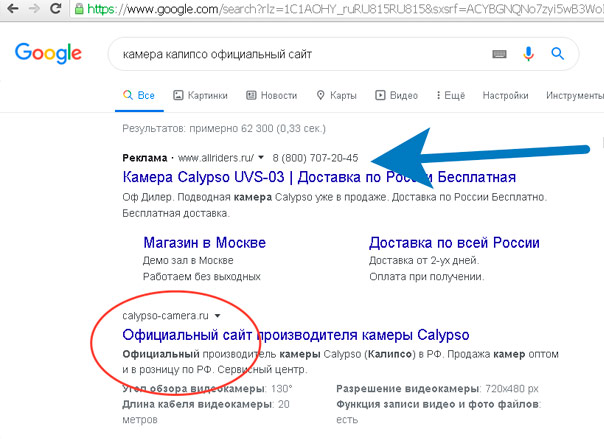Expand the calypso-camera.ru result dropdown arrow
Viewport: 604px width, 439px height.
217,316
